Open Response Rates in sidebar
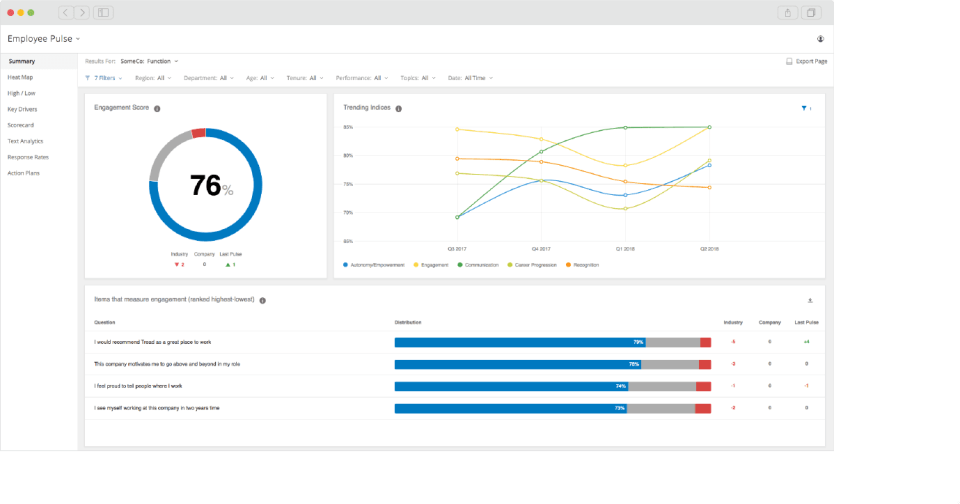 [x=28, y=157]
